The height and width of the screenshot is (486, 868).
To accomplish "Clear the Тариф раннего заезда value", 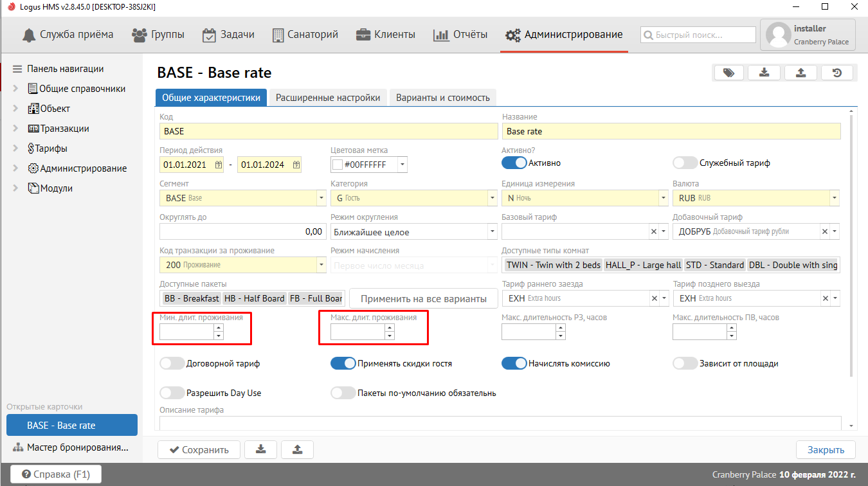I will pyautogui.click(x=654, y=298).
